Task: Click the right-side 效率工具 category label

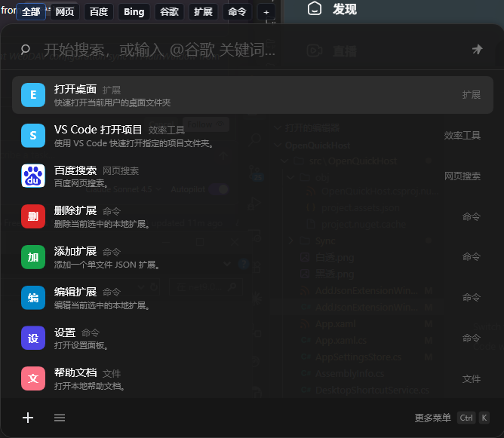Action: click(463, 136)
